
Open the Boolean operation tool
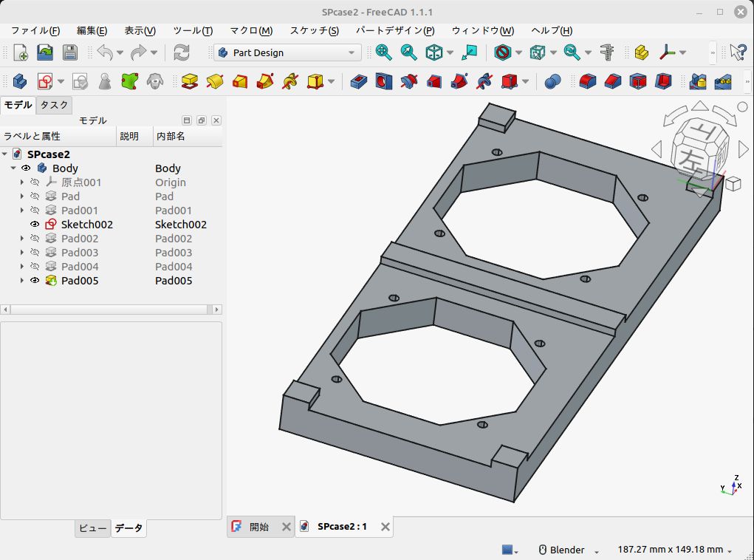(552, 81)
